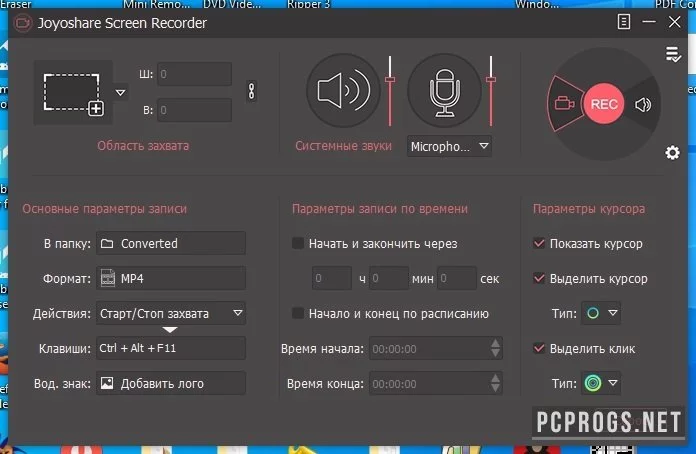The width and height of the screenshot is (696, 454).
Task: Toggle the system sound speaker button
Action: tap(343, 91)
